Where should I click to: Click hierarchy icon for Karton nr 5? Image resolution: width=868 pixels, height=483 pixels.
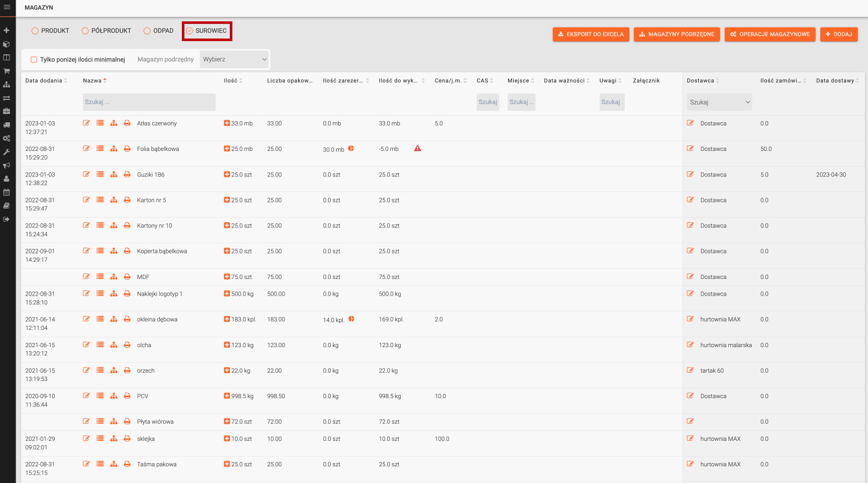click(x=114, y=200)
